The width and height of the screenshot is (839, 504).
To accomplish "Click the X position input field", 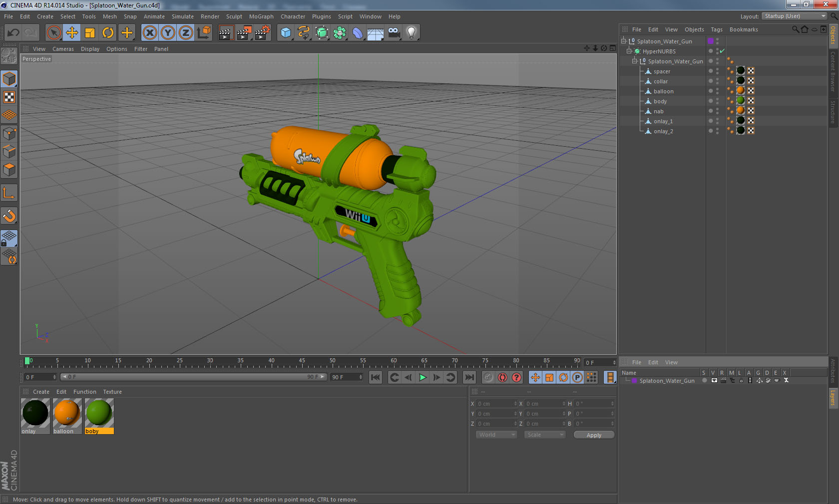I will (x=496, y=404).
